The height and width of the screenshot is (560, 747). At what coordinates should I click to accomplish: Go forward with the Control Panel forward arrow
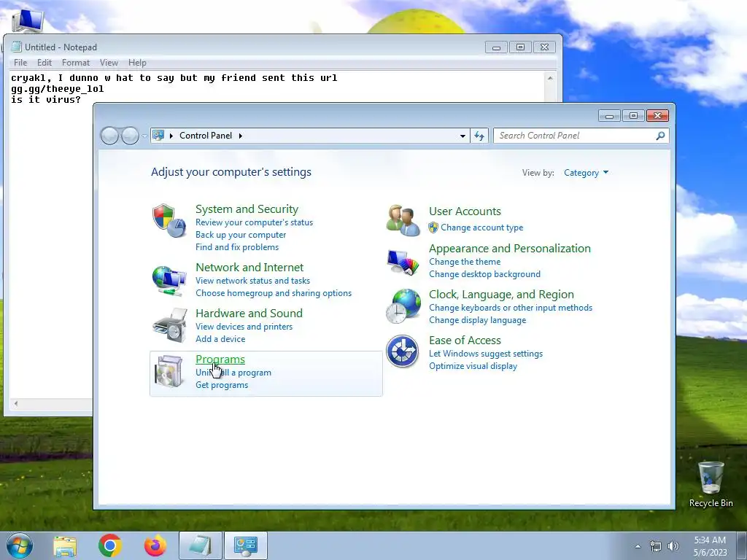[x=130, y=136]
